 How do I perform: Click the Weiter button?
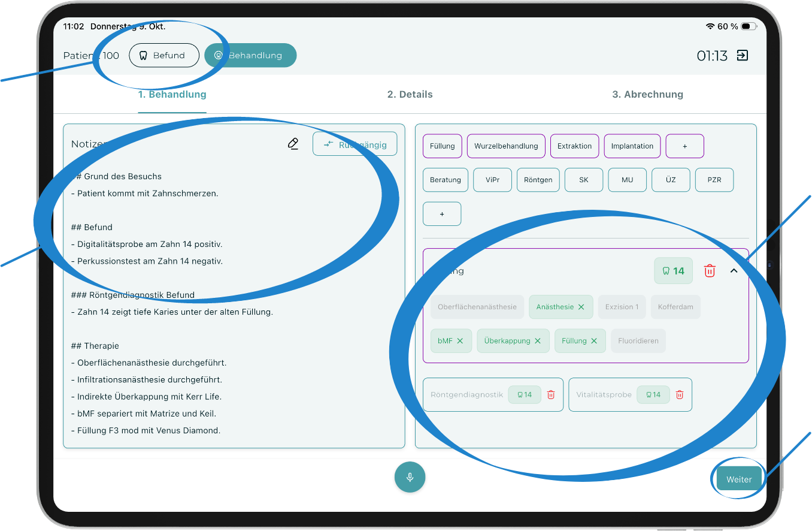pos(739,479)
